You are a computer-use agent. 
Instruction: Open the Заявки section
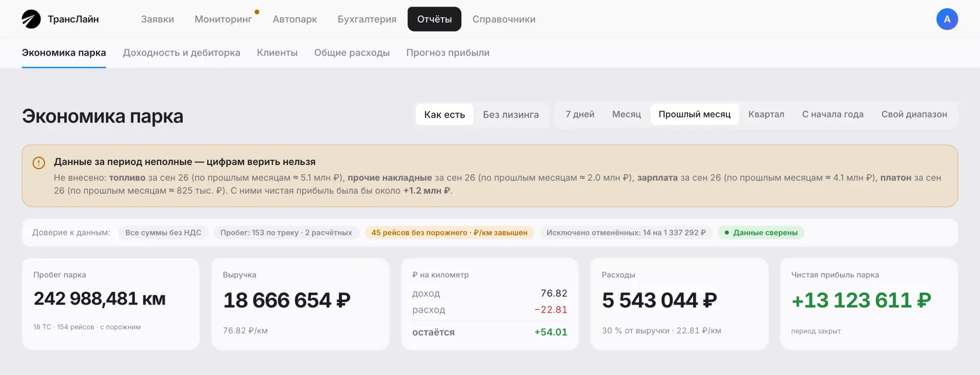coord(158,19)
